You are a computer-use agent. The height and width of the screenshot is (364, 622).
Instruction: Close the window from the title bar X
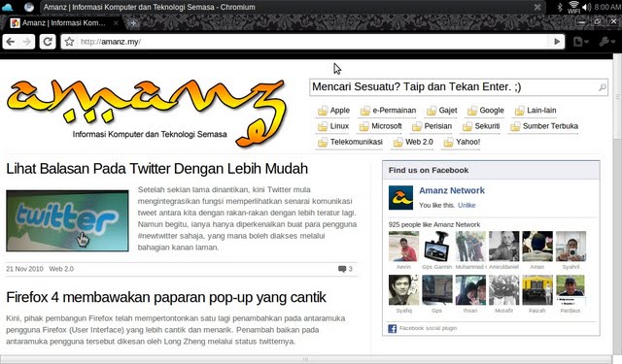tap(537, 7)
